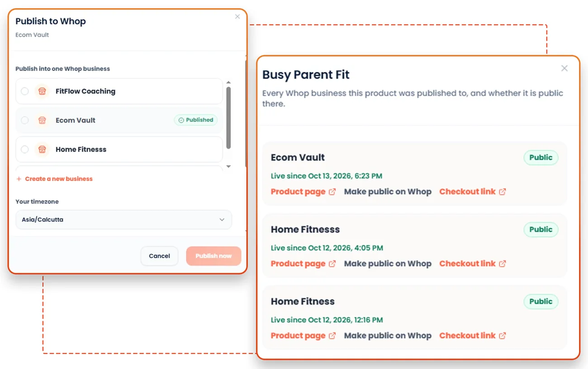This screenshot has height=369, width=588.
Task: Click the Public badge on Ecom Vault card
Action: [x=541, y=158]
